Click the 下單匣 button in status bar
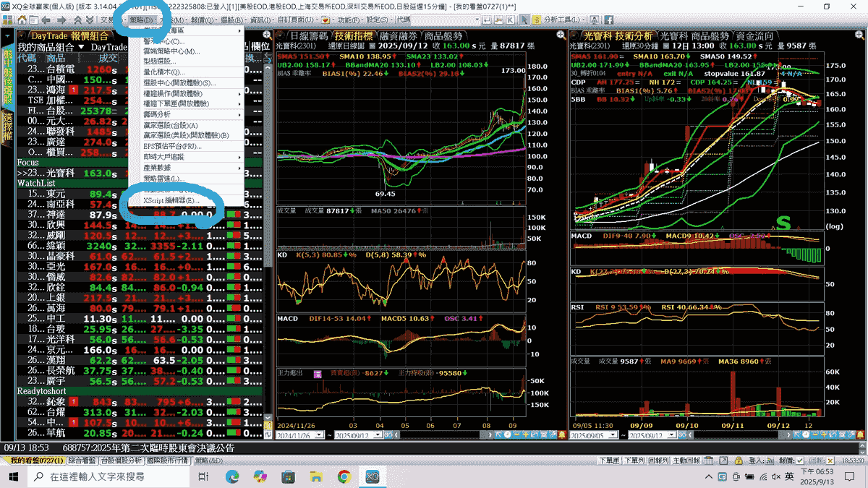868x488 pixels. tap(610, 461)
